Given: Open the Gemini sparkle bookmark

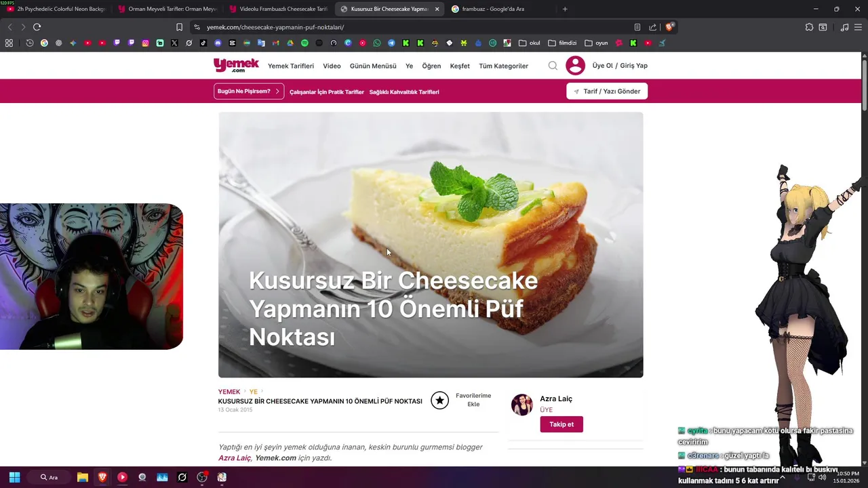Looking at the screenshot, I should pos(73,43).
